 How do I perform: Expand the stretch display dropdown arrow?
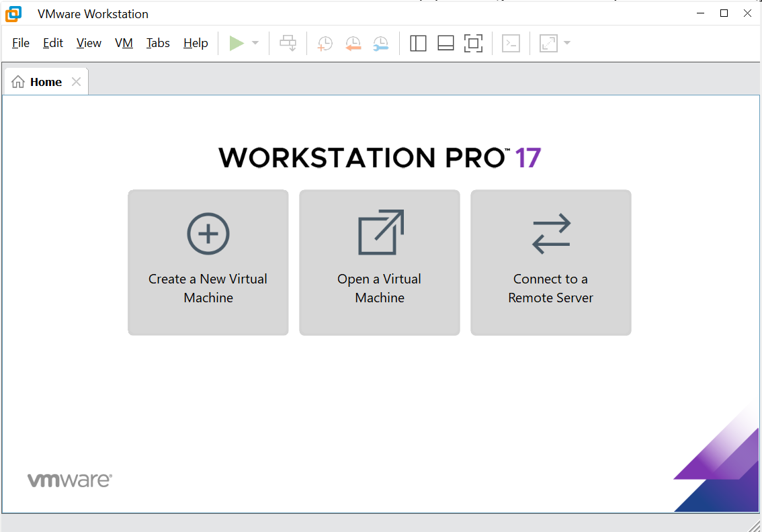[x=567, y=44]
